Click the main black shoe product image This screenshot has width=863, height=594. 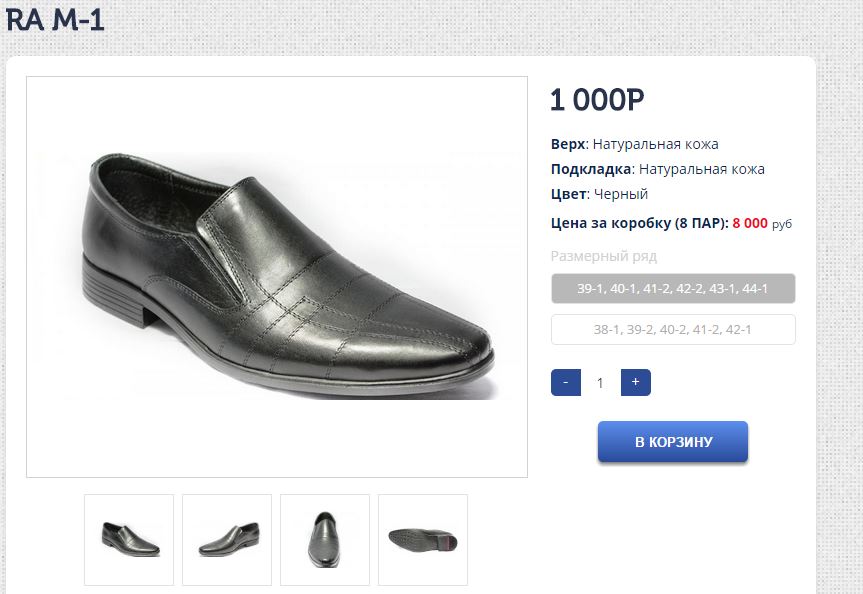click(277, 277)
